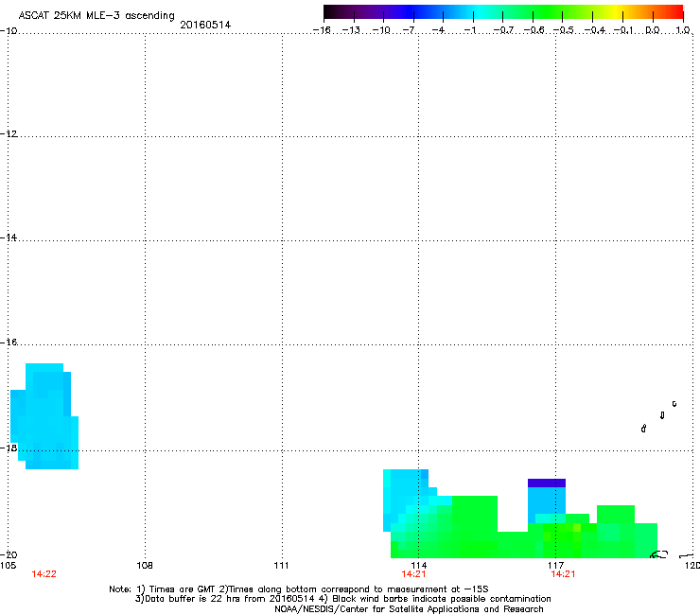Click the -18 latitude axis label
Viewport: 700px width, 615px height.
click(x=9, y=448)
